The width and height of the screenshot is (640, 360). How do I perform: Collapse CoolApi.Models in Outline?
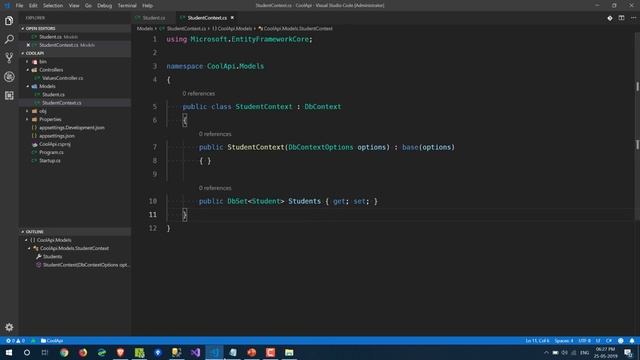[27, 240]
